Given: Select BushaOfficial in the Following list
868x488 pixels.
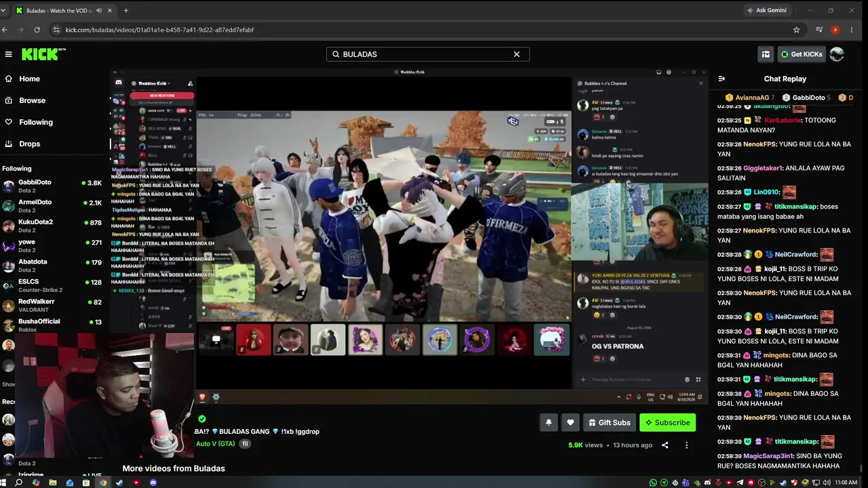Looking at the screenshot, I should click(53, 325).
